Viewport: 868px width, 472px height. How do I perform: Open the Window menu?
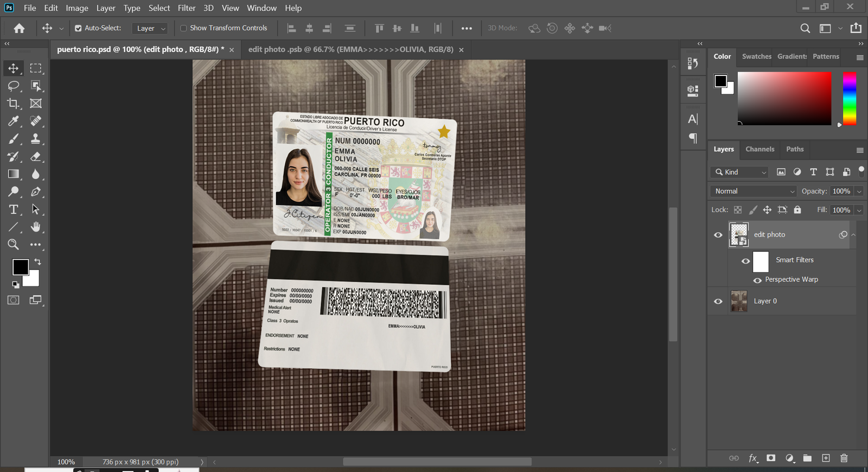click(x=261, y=8)
